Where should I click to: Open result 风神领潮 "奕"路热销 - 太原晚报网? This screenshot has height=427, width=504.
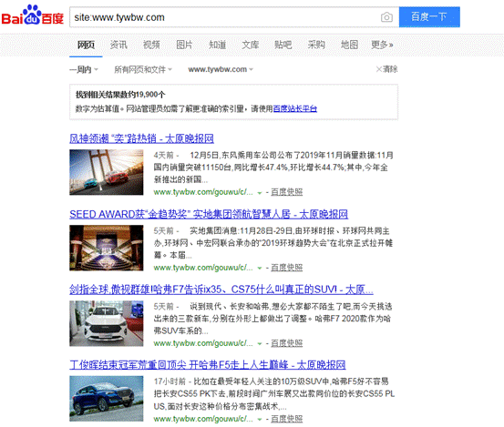point(142,138)
